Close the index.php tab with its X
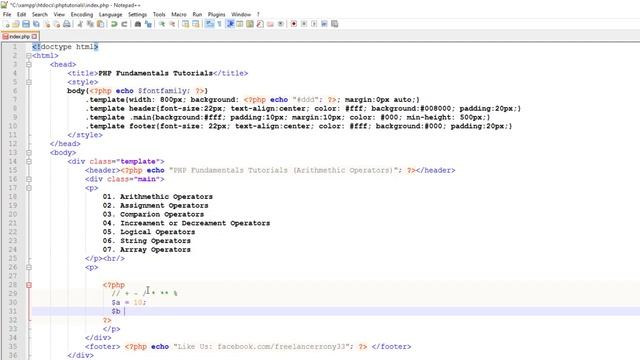This screenshot has width=640, height=360. click(34, 36)
